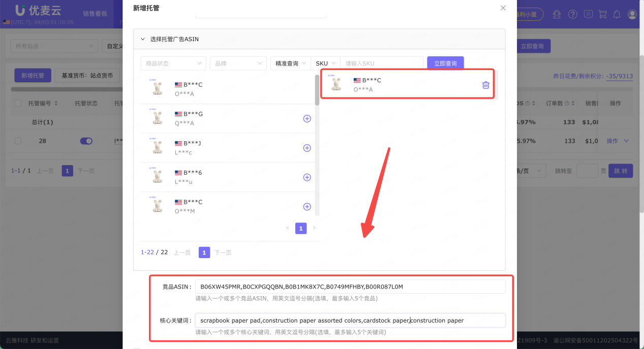Screen dimensions: 644x349
Task: Open the help icon in the top bar
Action: point(573,14)
